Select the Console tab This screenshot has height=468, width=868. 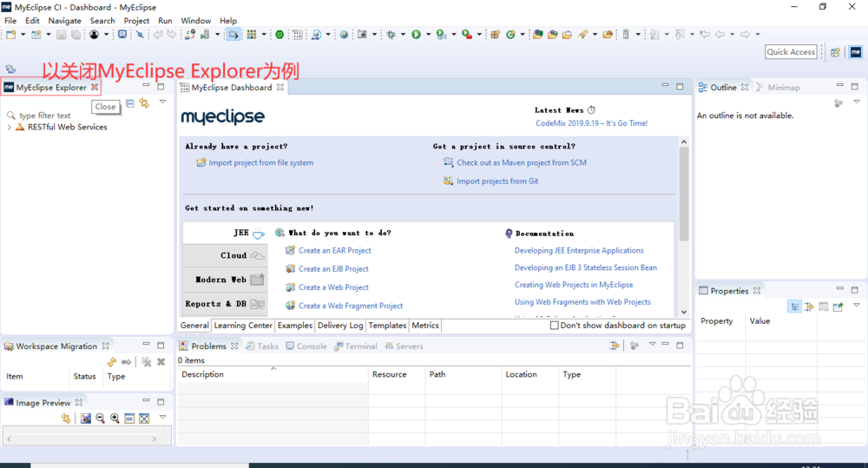[306, 346]
